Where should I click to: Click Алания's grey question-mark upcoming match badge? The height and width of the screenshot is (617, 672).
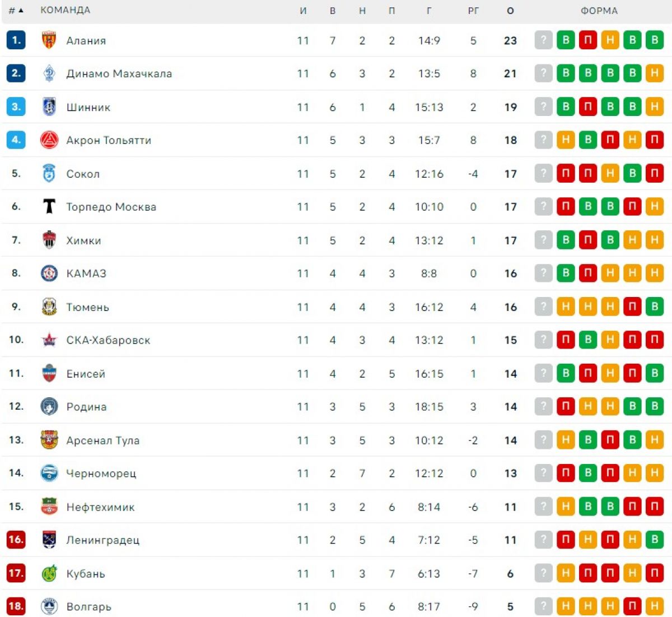(x=543, y=40)
